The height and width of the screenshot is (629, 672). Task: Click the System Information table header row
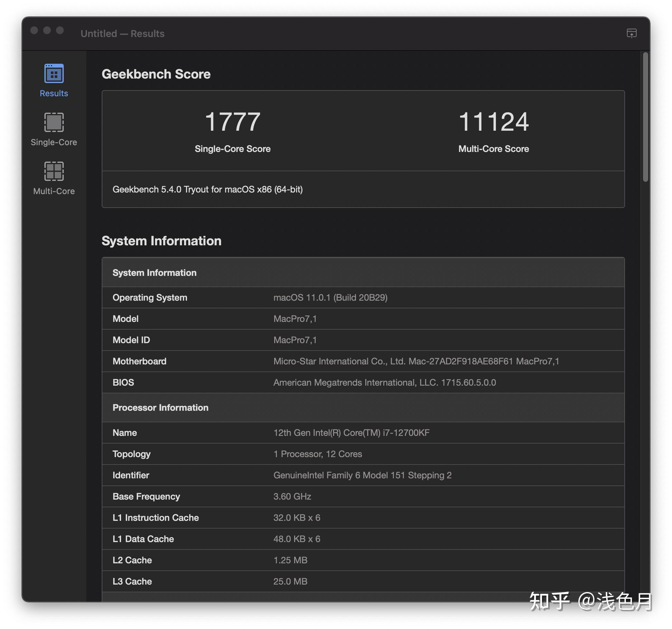click(x=363, y=272)
